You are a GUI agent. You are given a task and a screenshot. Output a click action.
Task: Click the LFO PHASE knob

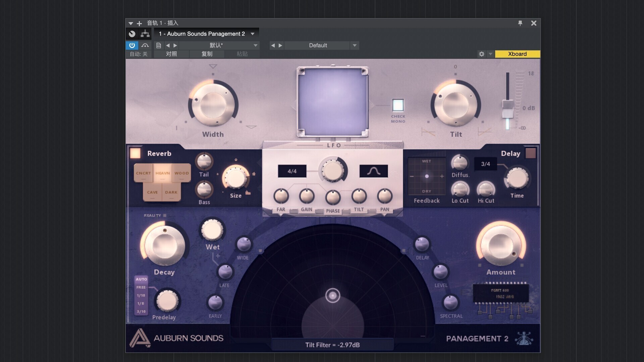point(333,198)
